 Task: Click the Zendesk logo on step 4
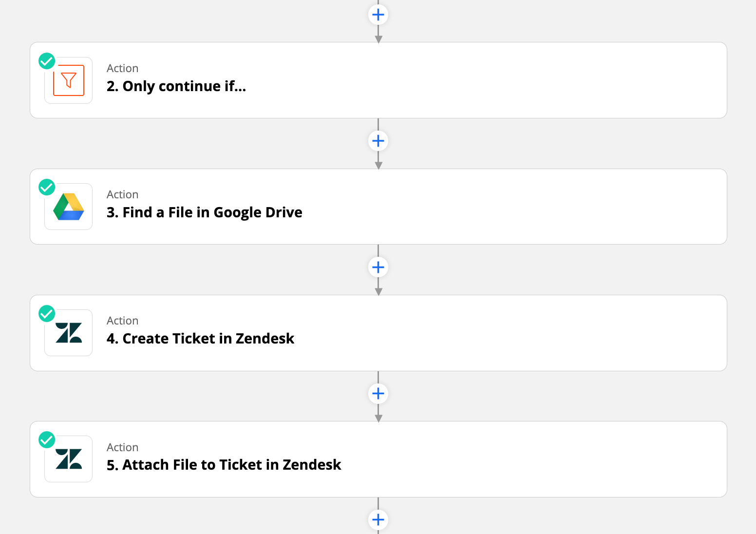click(x=69, y=333)
